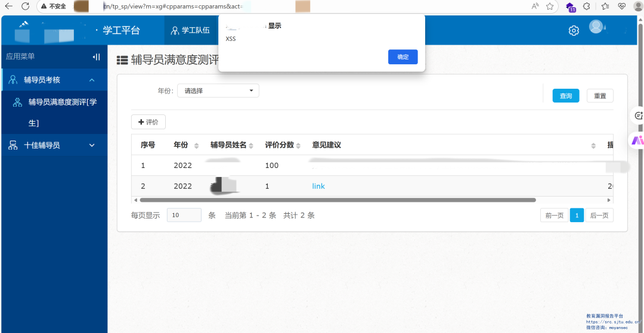Viewport: 644px width, 333px height.
Task: Click table horizontal scrollbar
Action: (x=338, y=200)
